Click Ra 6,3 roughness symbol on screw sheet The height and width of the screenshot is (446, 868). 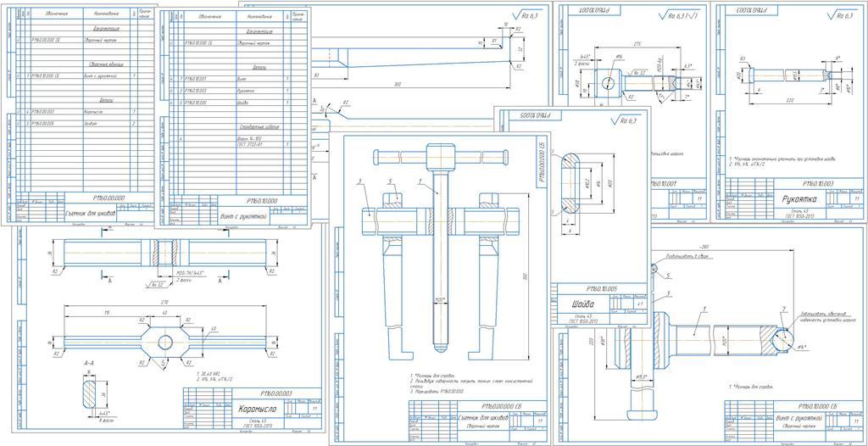(679, 15)
